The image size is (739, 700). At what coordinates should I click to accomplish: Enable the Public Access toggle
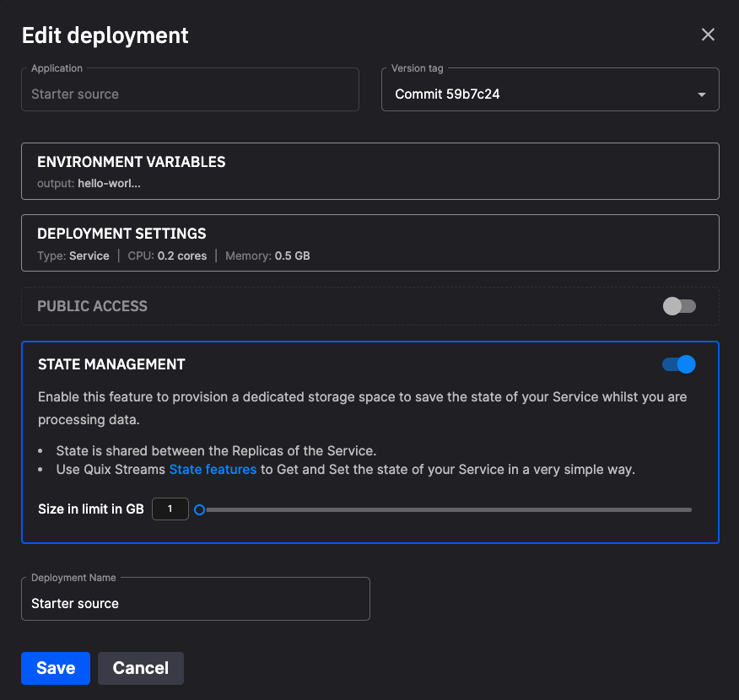(679, 306)
